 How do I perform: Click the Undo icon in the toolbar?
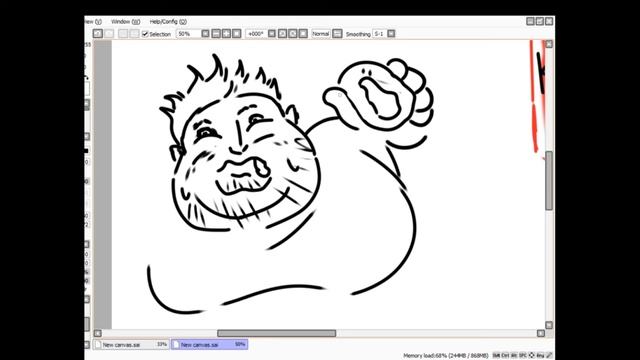coord(98,34)
